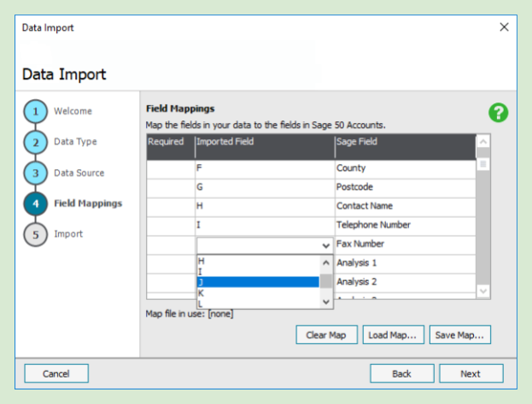The image size is (532, 404).
Task: Go to Next wizard step
Action: coord(471,373)
